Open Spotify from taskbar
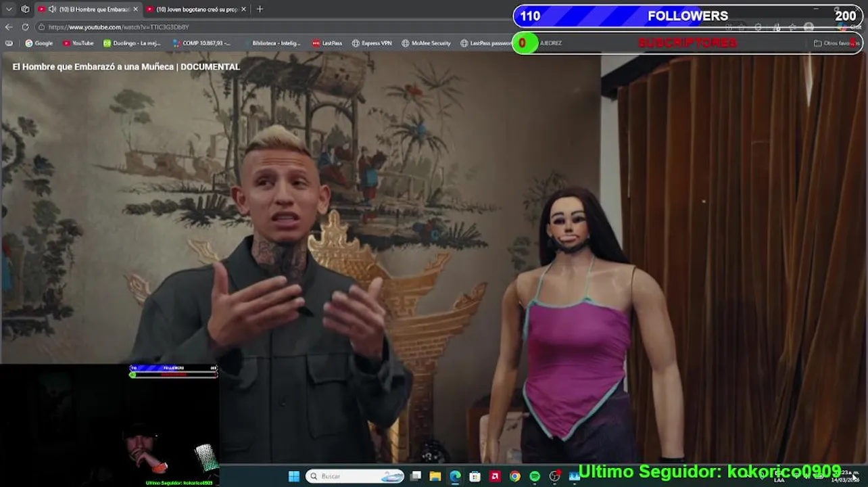 [535, 476]
